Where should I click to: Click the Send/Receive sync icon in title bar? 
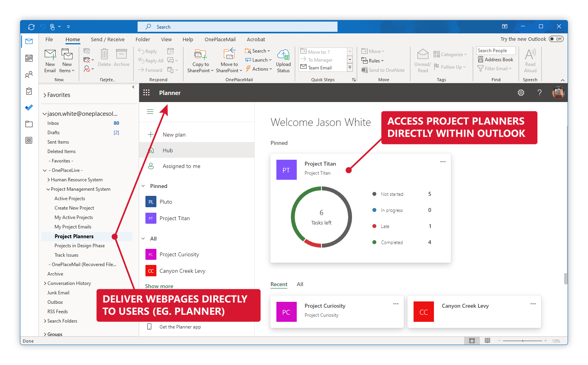click(31, 27)
